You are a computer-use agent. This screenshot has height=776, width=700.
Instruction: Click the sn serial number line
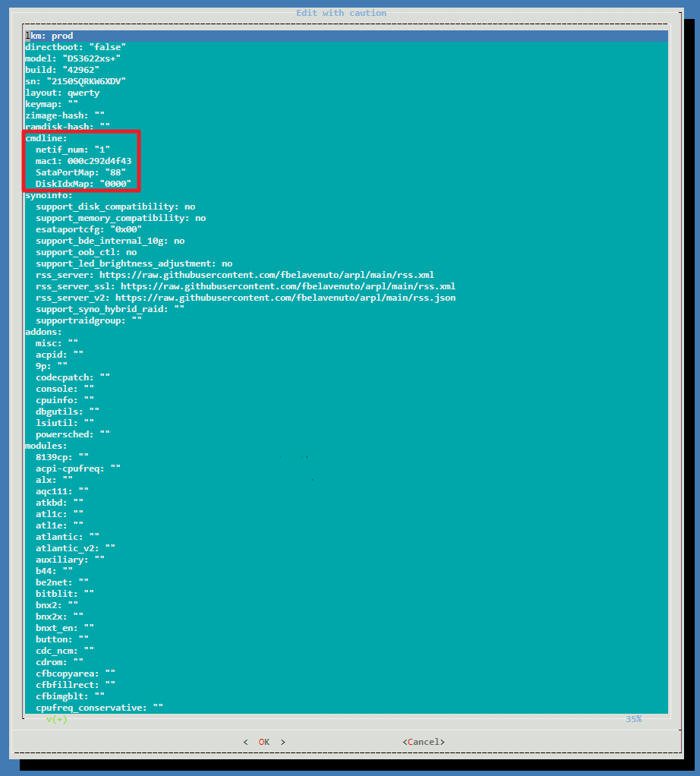(75, 81)
